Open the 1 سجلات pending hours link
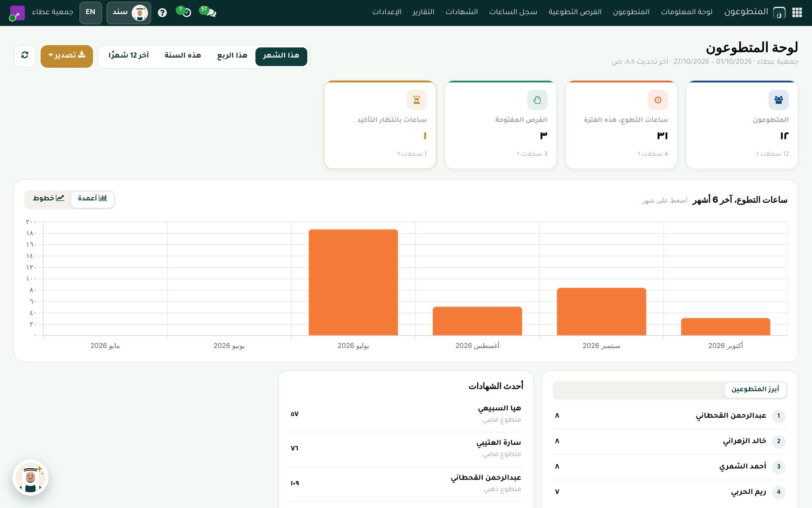 [412, 154]
